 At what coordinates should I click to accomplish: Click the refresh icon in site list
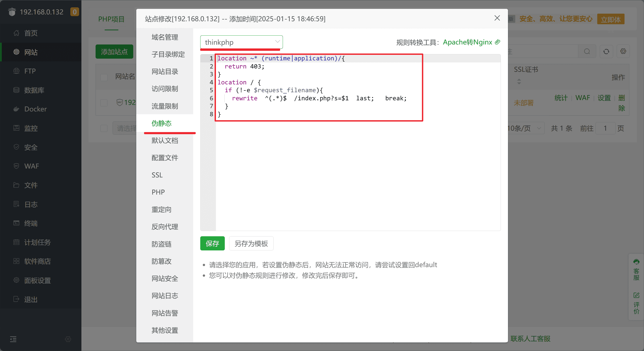(606, 52)
